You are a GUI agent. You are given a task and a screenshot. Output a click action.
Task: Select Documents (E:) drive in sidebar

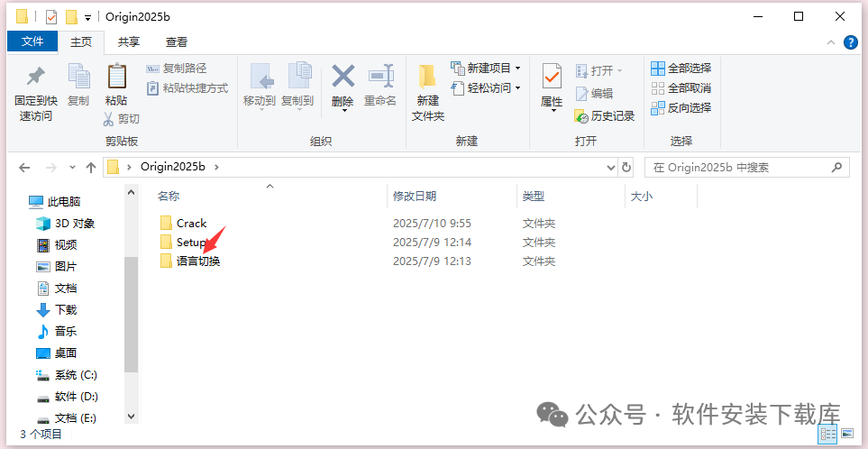pyautogui.click(x=67, y=418)
